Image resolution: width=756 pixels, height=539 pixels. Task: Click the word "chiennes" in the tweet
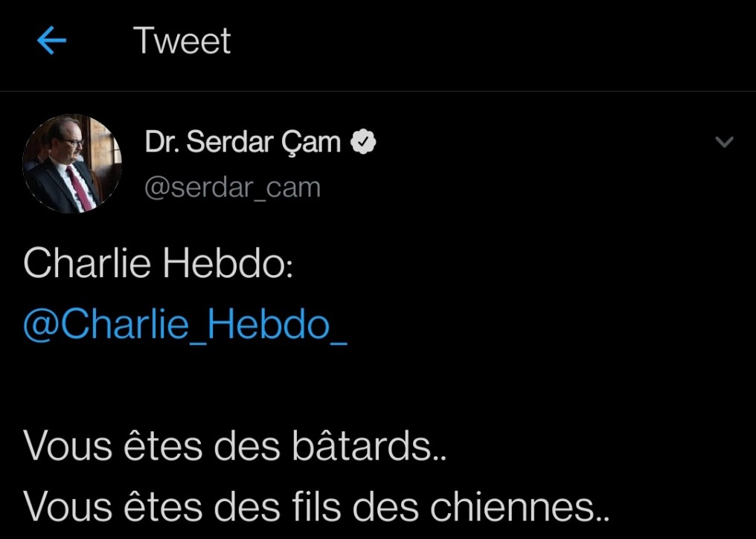tap(510, 506)
